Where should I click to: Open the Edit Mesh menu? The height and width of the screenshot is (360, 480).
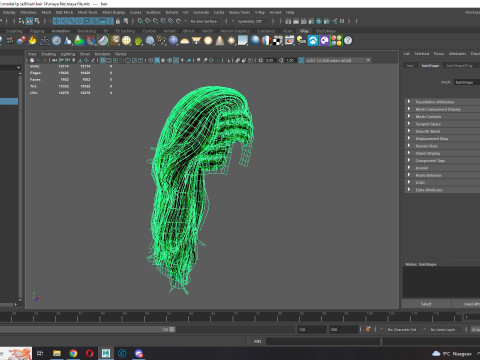tap(64, 12)
